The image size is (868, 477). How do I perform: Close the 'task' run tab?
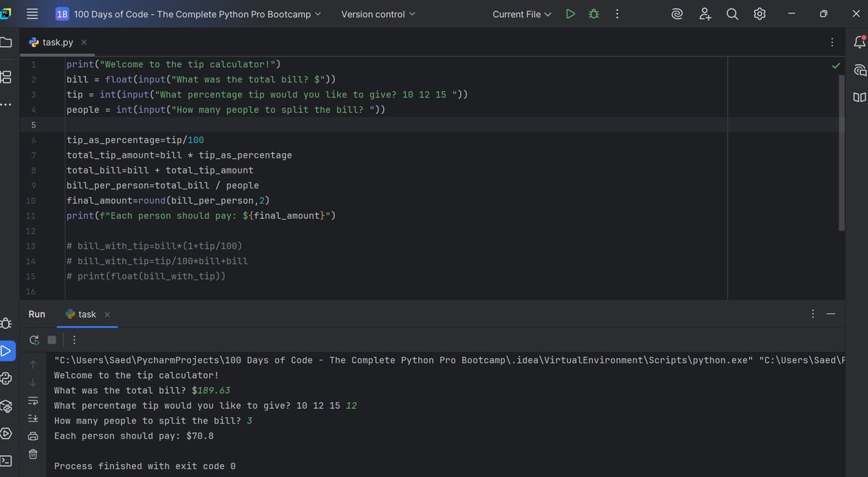[x=107, y=314]
